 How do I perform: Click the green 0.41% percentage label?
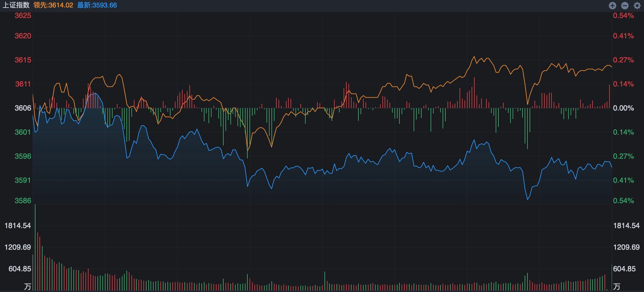pyautogui.click(x=623, y=180)
